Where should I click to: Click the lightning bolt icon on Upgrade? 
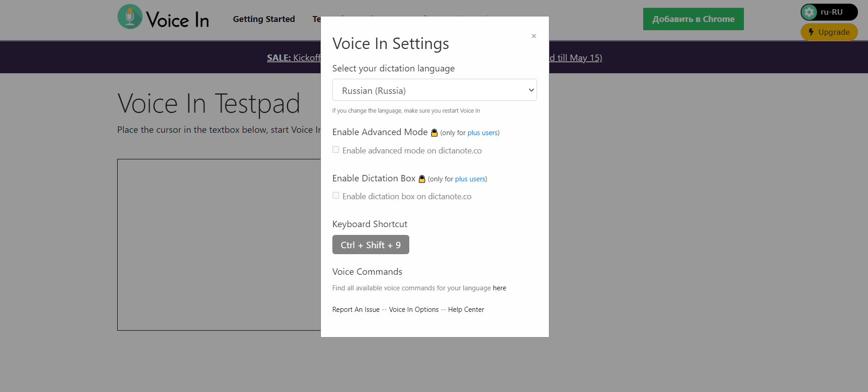(x=811, y=32)
